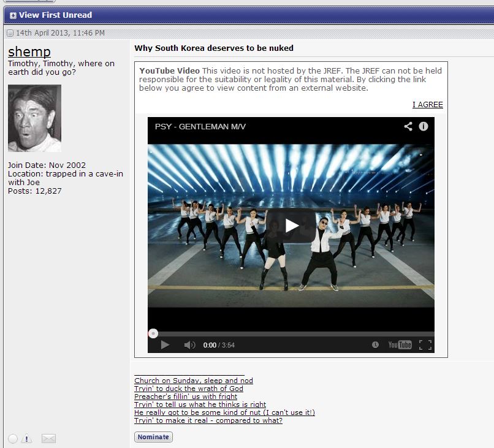Click View First Unread link
This screenshot has width=494, height=448.
coord(55,15)
